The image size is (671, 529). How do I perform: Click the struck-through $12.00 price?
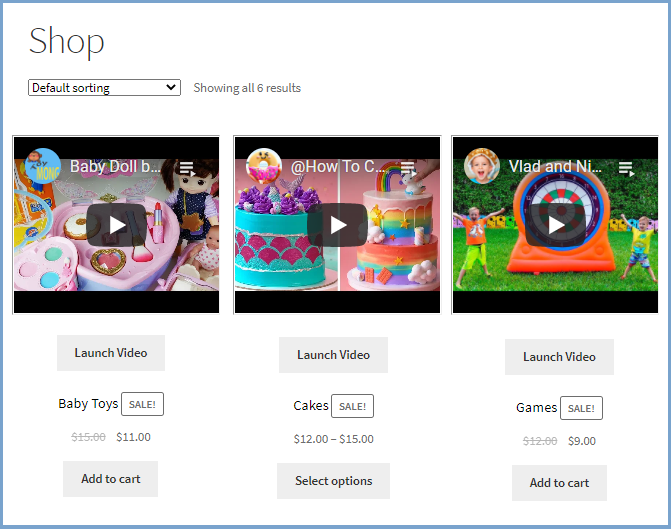tap(540, 441)
